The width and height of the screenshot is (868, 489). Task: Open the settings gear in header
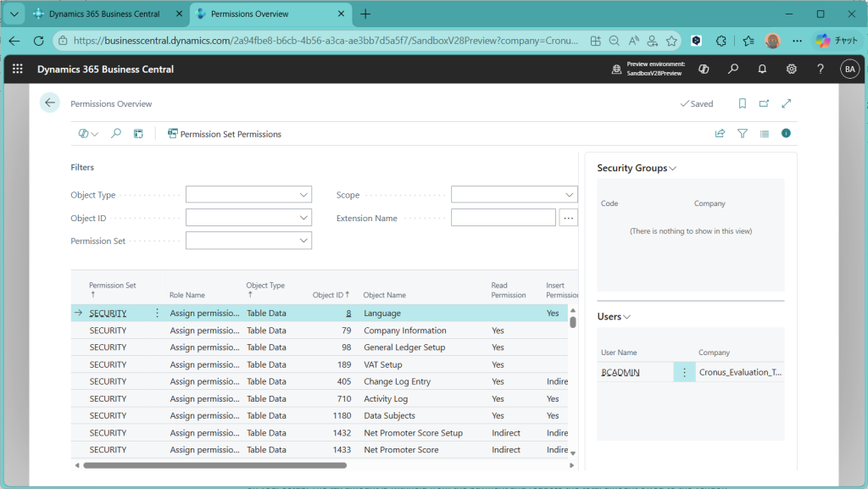coord(791,69)
